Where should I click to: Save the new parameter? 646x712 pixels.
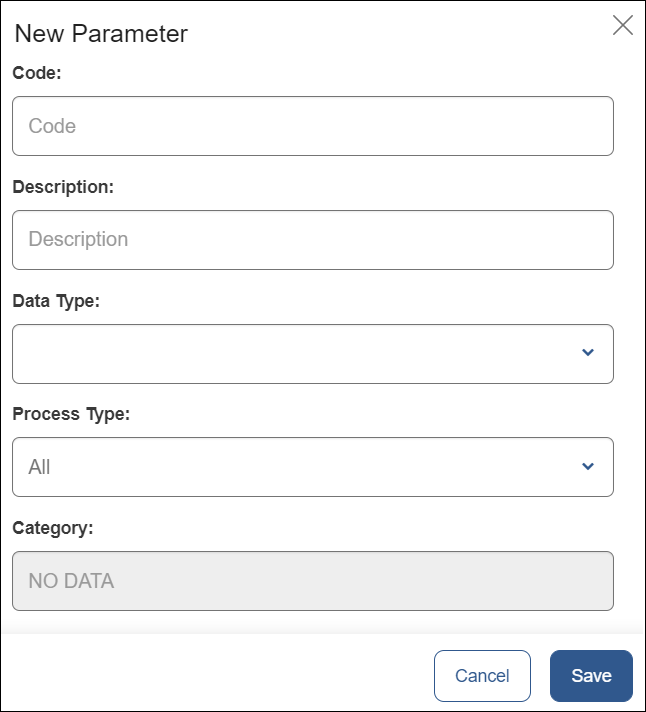pos(591,676)
